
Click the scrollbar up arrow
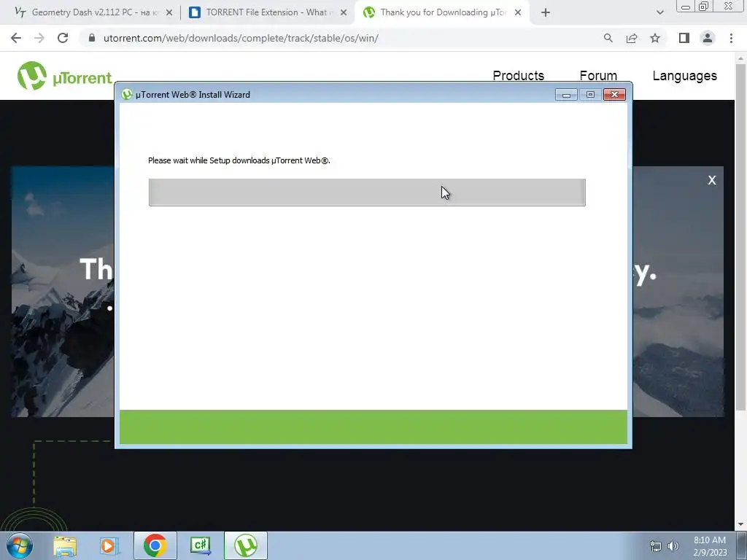click(740, 58)
